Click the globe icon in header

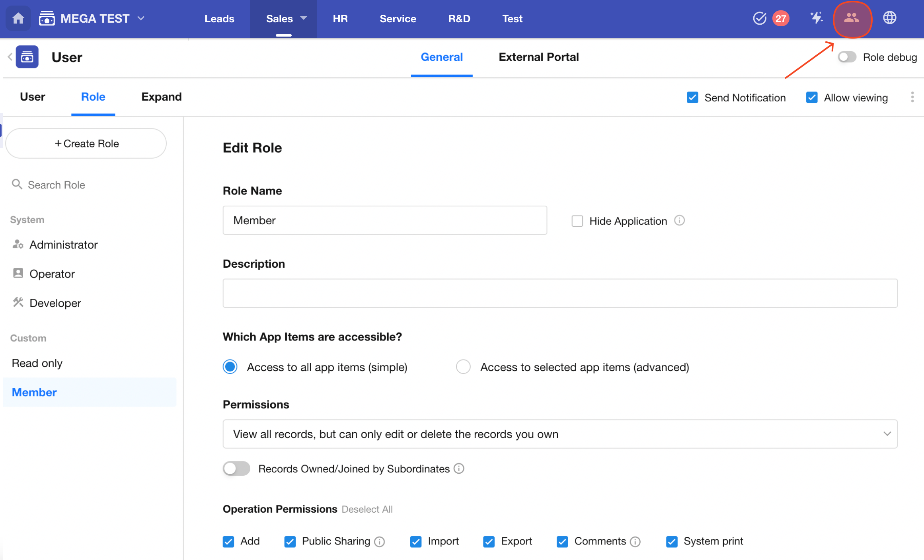tap(890, 18)
